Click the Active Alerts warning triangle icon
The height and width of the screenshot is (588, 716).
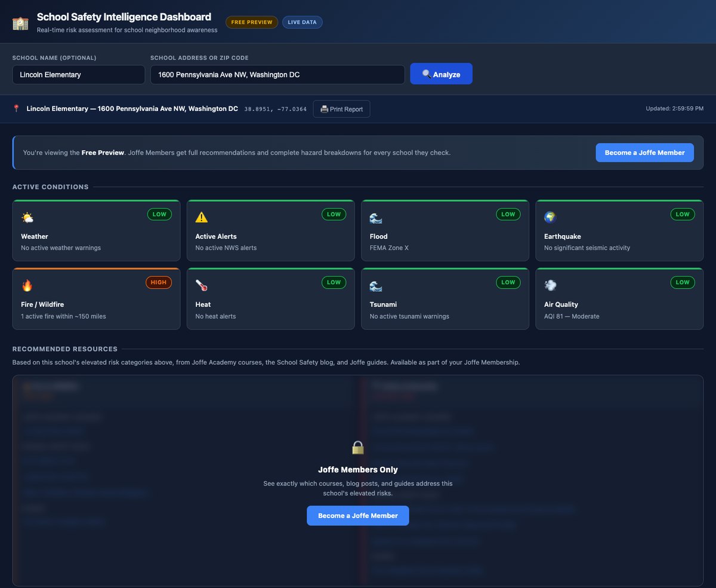coord(202,218)
